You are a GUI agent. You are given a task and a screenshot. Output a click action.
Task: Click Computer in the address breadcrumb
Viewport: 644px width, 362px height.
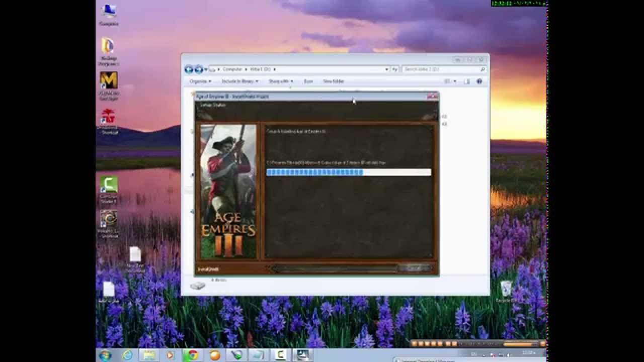point(232,69)
